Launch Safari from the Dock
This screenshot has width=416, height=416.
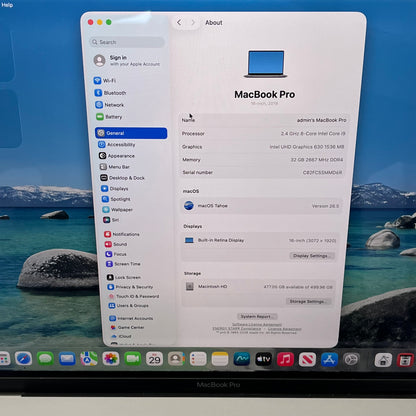tap(23, 359)
